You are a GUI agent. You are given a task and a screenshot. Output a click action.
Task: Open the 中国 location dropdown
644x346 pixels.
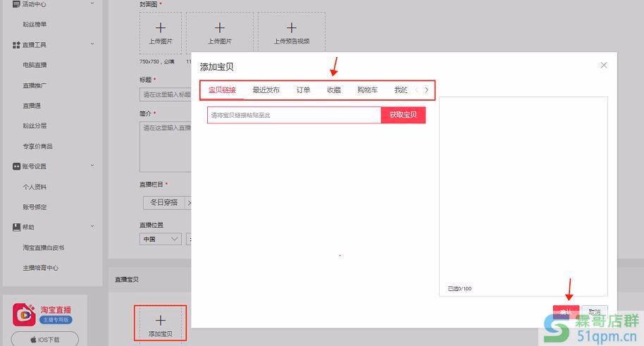click(x=160, y=239)
